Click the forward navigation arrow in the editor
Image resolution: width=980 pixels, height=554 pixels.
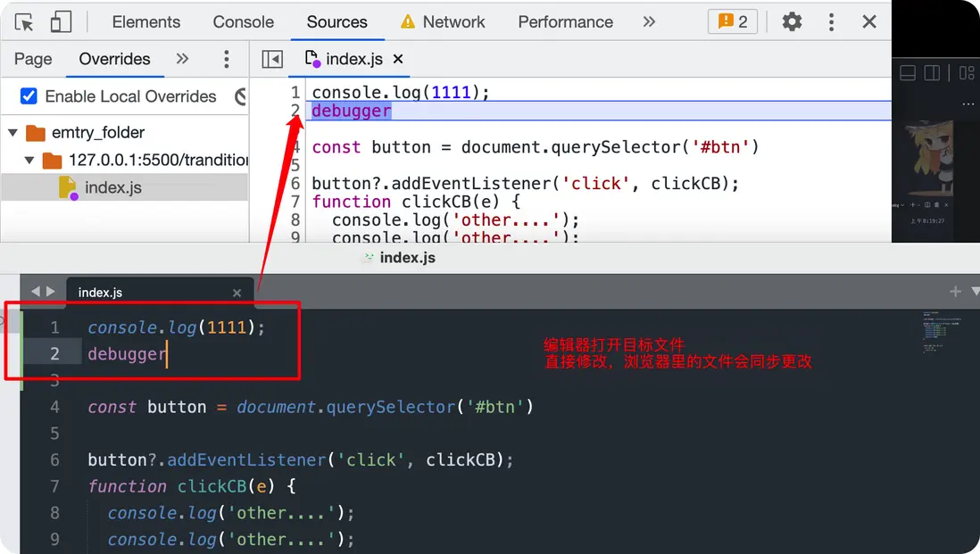51,292
